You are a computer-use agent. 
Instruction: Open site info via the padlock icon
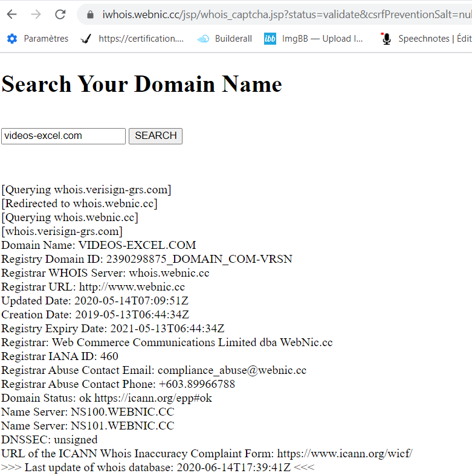click(91, 14)
